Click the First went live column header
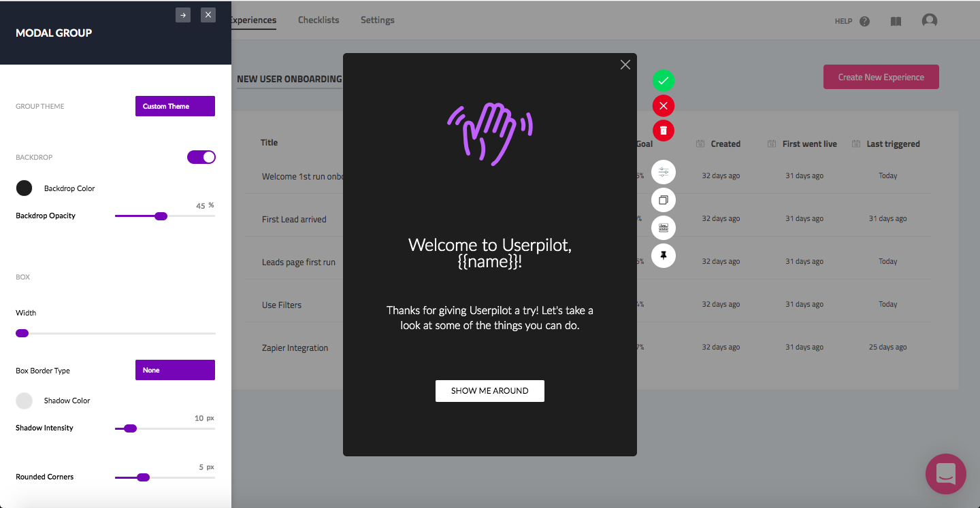The image size is (980, 508). click(810, 144)
